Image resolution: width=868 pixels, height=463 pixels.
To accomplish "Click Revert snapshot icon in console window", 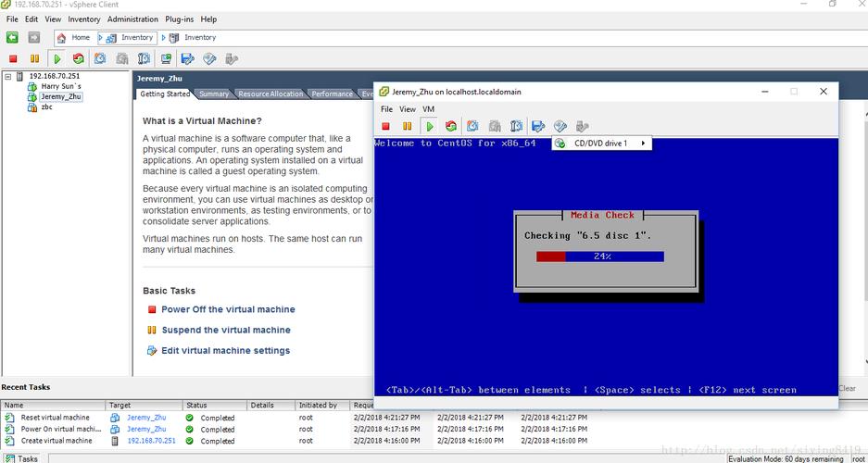I will pyautogui.click(x=495, y=126).
